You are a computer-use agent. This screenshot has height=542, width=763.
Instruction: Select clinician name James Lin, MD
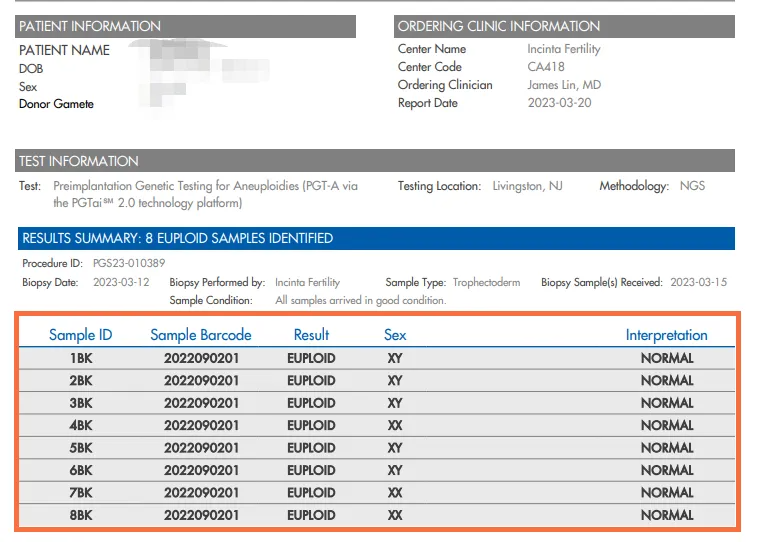[x=564, y=85]
